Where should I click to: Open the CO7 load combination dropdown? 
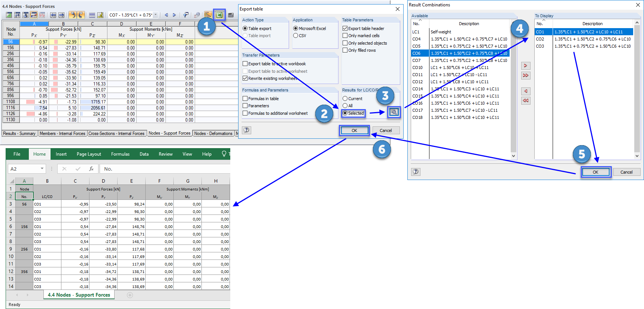pos(156,15)
